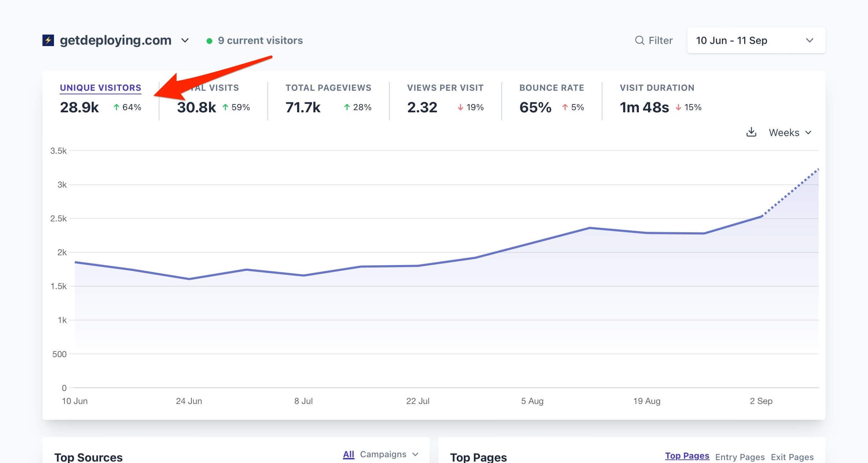The image size is (868, 463).
Task: Click the 30.8k total visits value
Action: 196,107
